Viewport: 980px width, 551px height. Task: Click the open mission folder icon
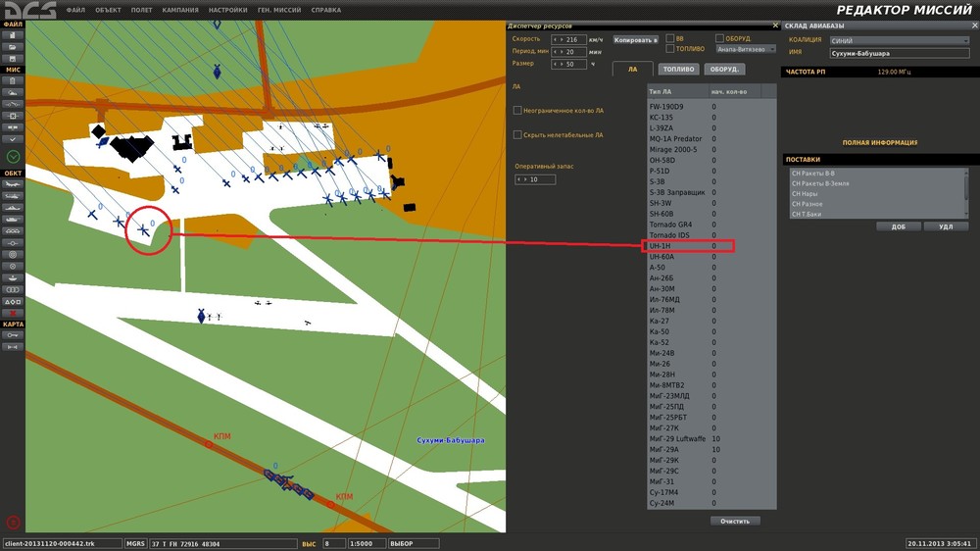(x=13, y=46)
